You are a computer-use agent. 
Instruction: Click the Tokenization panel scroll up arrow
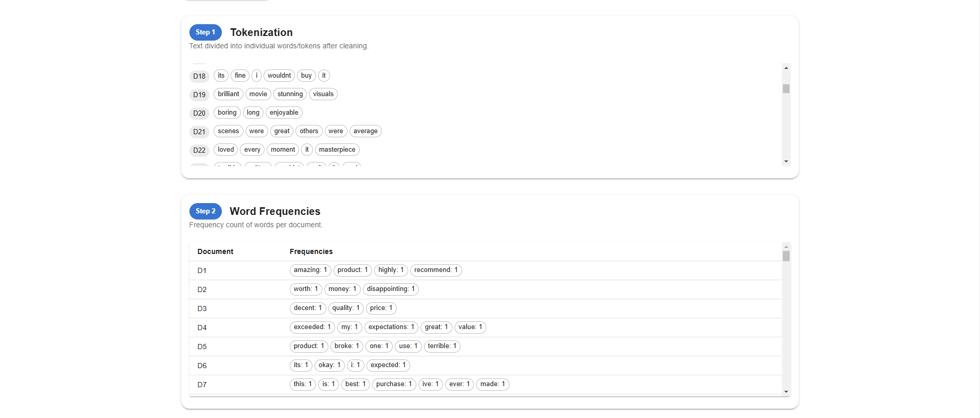pyautogui.click(x=786, y=68)
